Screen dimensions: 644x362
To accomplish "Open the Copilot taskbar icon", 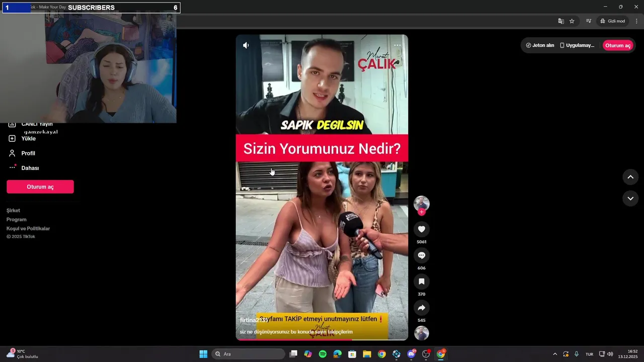I will click(308, 354).
